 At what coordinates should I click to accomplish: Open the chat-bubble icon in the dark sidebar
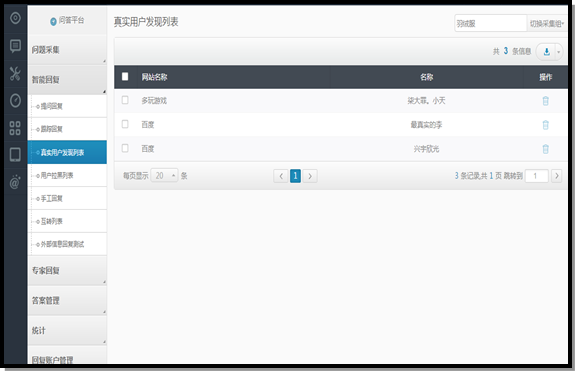tap(15, 46)
